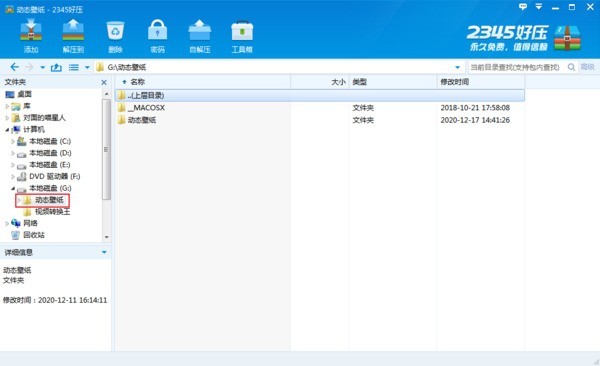Viewport: 600px width, 366px height.
Task: Open the view mode list dropdown arrow
Action: click(x=87, y=67)
